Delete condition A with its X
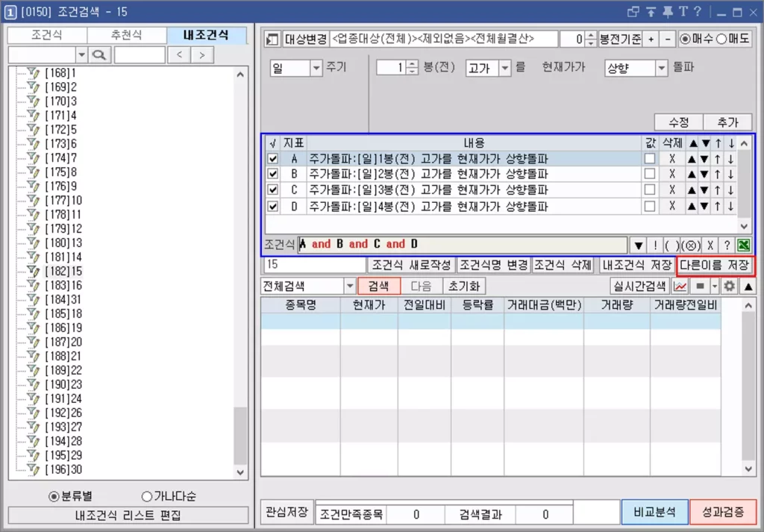Image resolution: width=764 pixels, height=532 pixels. [x=672, y=159]
